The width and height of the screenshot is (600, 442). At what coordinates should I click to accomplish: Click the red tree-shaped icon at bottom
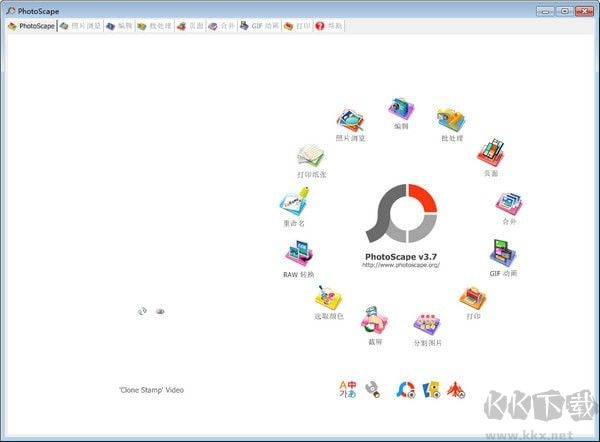pos(456,390)
